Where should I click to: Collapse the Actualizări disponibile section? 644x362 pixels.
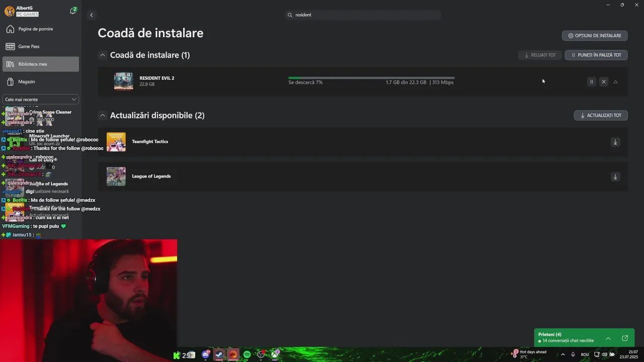tap(103, 116)
